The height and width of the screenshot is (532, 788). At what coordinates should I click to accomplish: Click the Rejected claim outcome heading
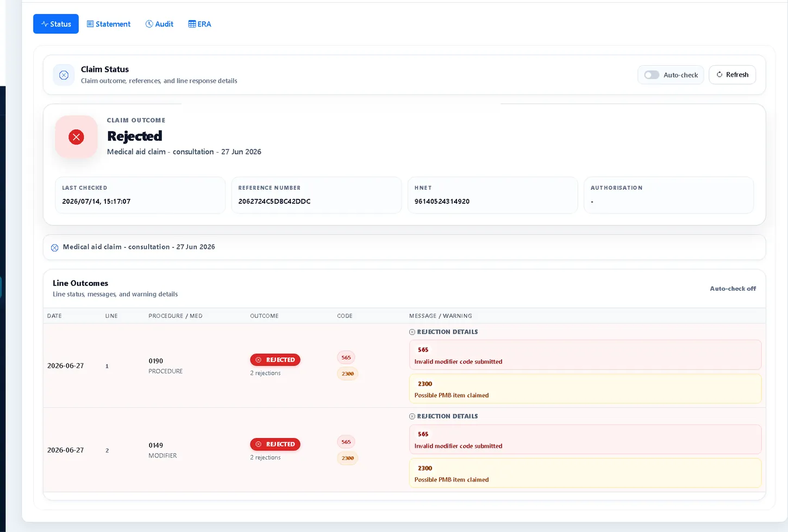point(135,136)
